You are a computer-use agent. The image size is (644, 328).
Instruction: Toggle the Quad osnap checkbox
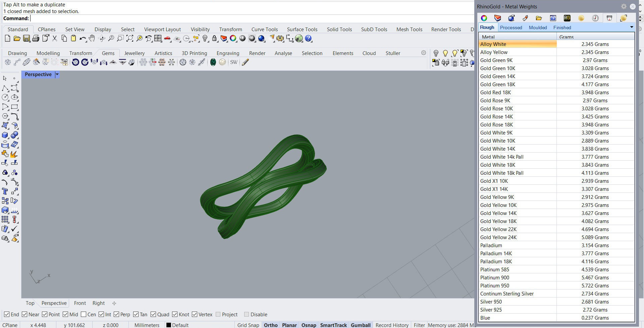pos(153,314)
